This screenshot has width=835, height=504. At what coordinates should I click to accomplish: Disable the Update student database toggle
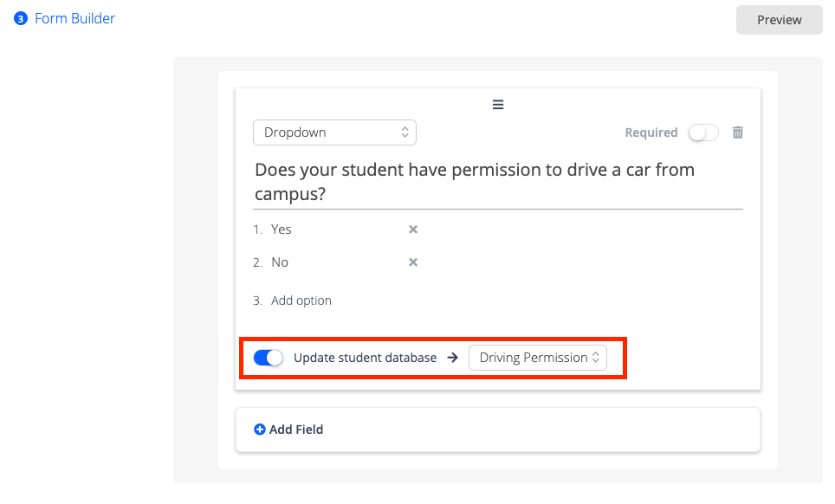268,358
